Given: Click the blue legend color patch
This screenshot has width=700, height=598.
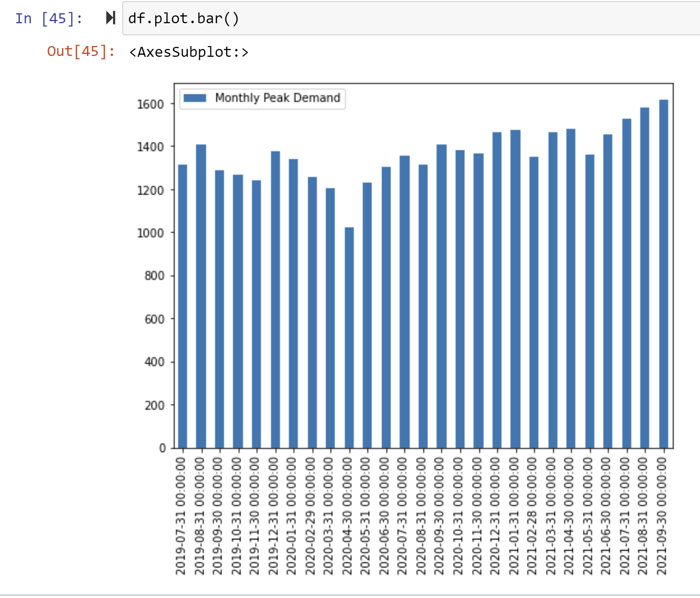Looking at the screenshot, I should point(195,98).
